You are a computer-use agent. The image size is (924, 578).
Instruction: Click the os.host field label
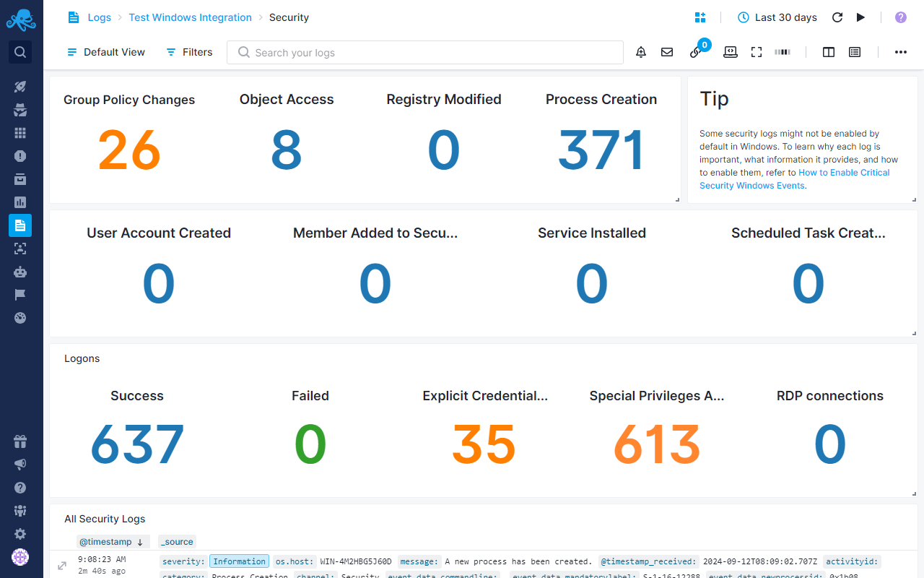tap(295, 561)
